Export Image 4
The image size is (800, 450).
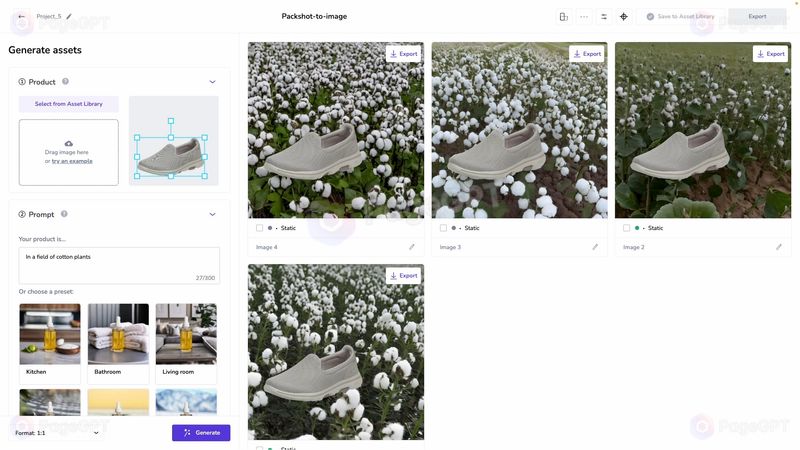pyautogui.click(x=404, y=54)
